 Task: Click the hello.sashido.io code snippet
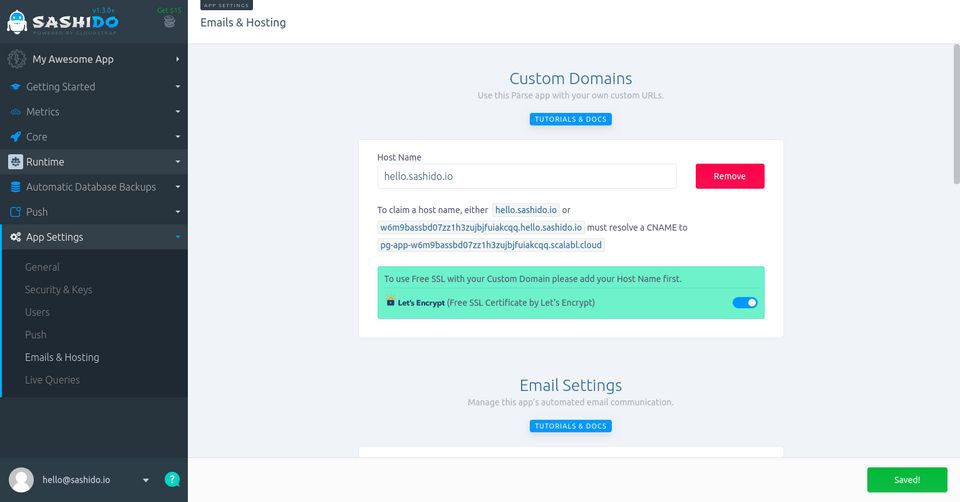(526, 210)
